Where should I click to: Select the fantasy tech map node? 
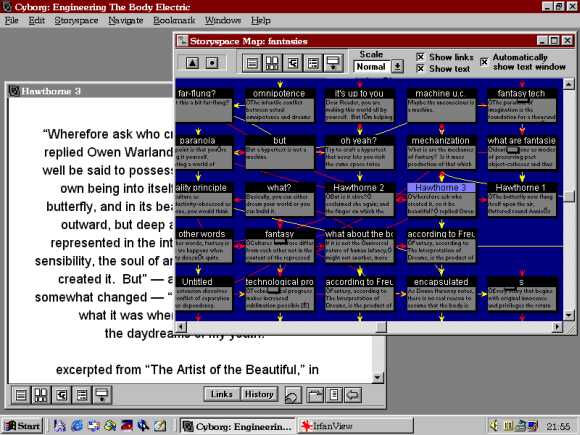tap(521, 105)
